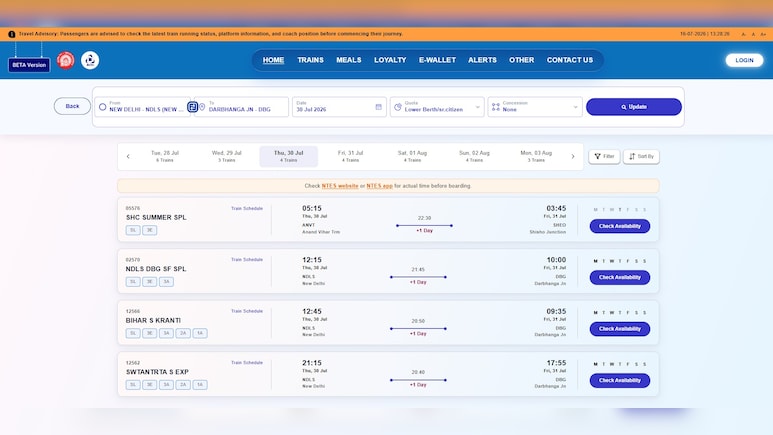Click the Date field 30 Jul 2026
Viewport: 773px width, 435px height.
pos(339,107)
